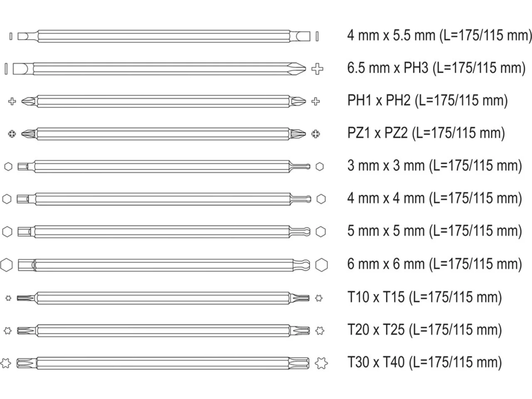Select the small hexagon right of 3 mm bit

click(319, 166)
